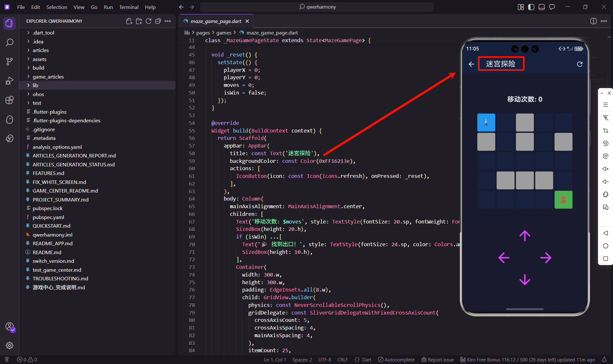Toggle the secondary side bar button

tap(552, 7)
